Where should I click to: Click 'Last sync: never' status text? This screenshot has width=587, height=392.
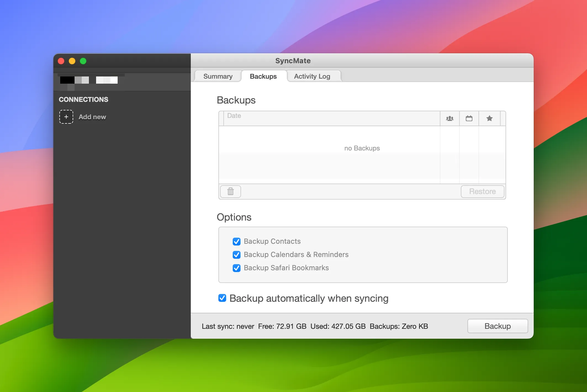228,326
